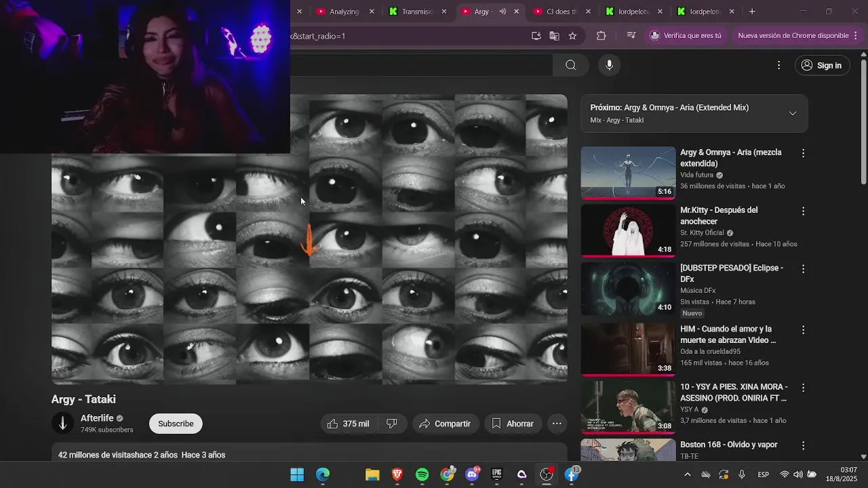The width and height of the screenshot is (868, 488).
Task: Open Argy & Omnya - Aria (mezcla extendida) title
Action: 731,158
